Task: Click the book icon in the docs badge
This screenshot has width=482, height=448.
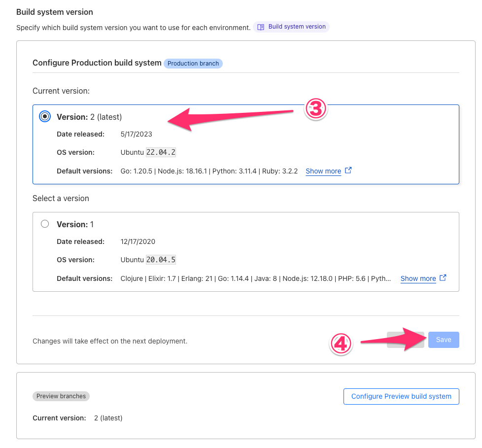Action: [261, 27]
